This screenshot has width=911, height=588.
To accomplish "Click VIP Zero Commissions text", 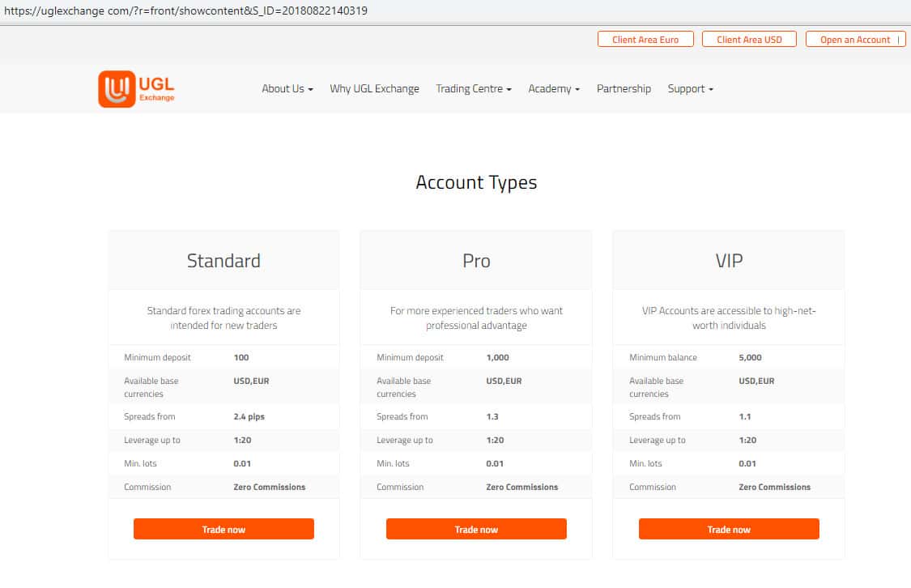I will pos(774,487).
